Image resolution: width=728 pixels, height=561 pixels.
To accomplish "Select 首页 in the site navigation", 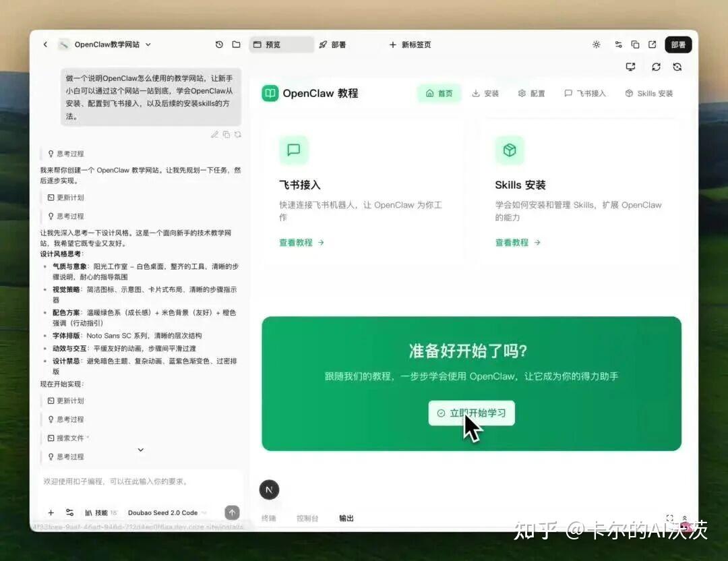I will (439, 93).
